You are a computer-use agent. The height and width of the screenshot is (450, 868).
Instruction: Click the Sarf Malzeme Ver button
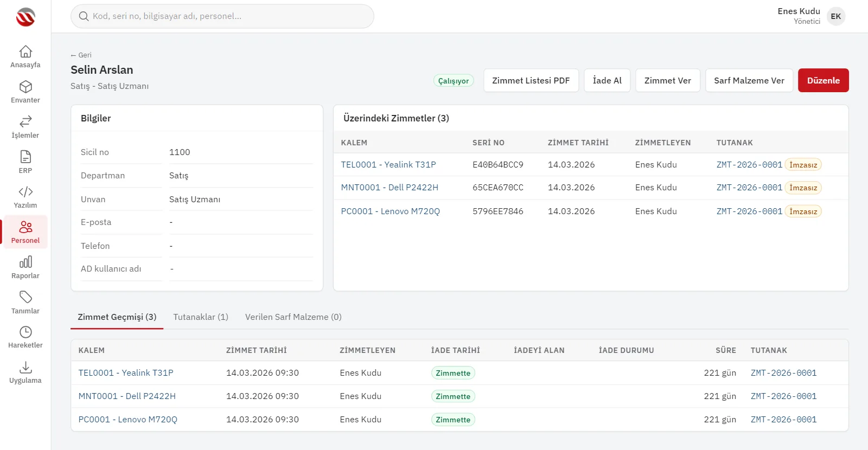tap(749, 80)
